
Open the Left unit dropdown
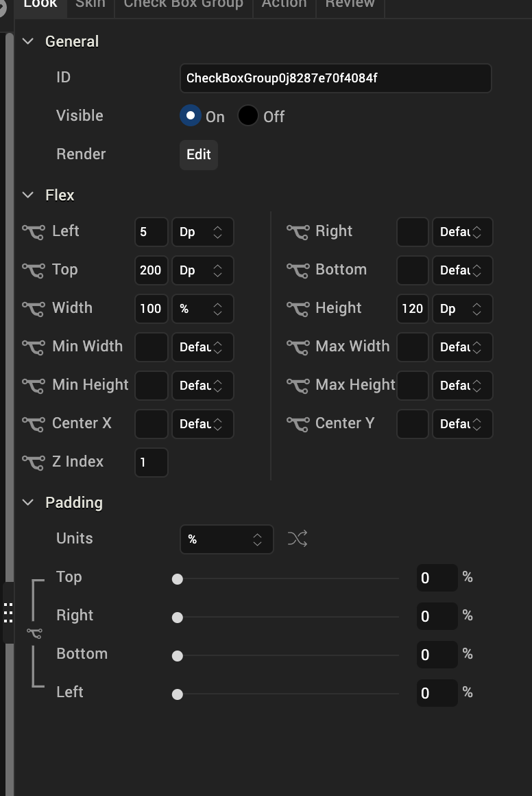click(202, 232)
